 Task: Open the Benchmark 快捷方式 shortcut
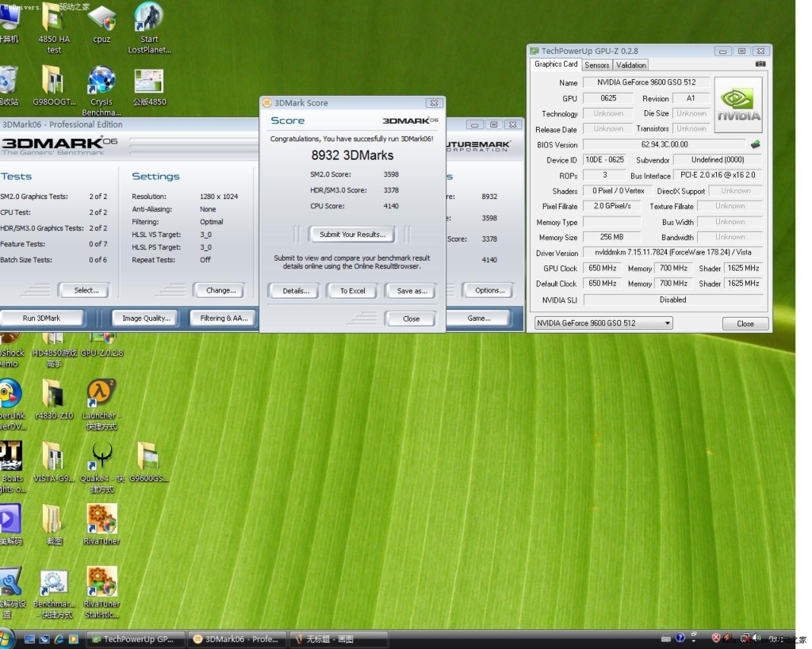click(54, 594)
